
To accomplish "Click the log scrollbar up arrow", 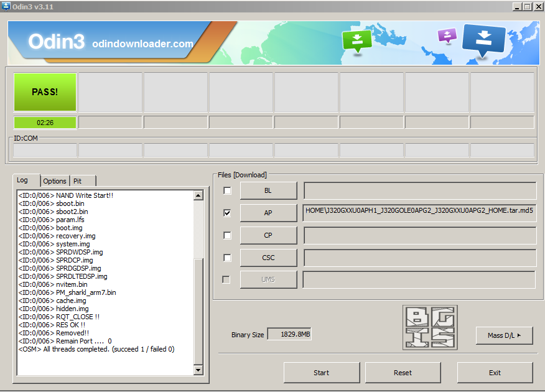I will point(198,195).
